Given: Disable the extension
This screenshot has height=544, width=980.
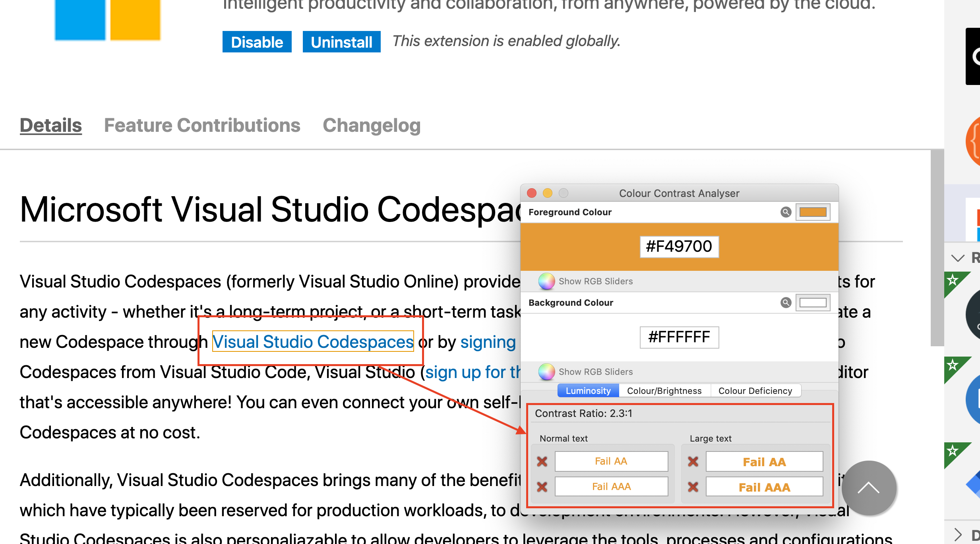Looking at the screenshot, I should point(257,42).
